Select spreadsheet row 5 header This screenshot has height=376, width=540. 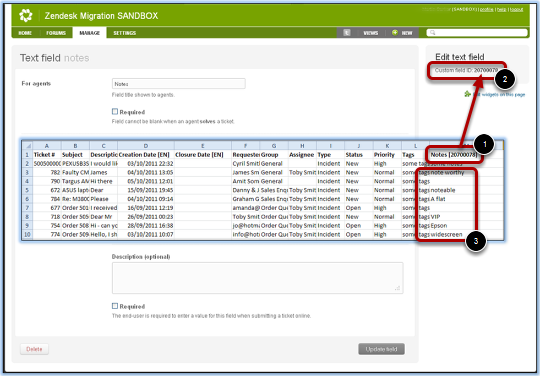pyautogui.click(x=27, y=190)
